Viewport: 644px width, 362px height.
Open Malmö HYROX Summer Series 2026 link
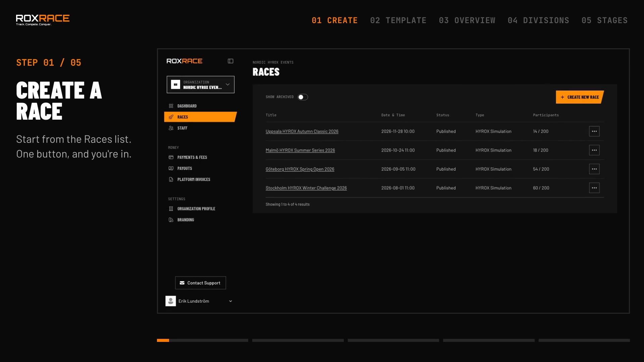point(300,150)
